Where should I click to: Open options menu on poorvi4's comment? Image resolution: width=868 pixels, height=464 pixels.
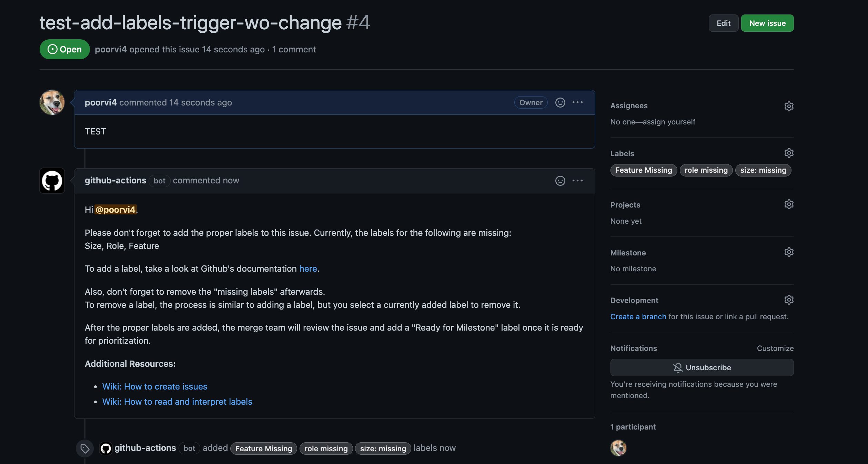coord(577,102)
